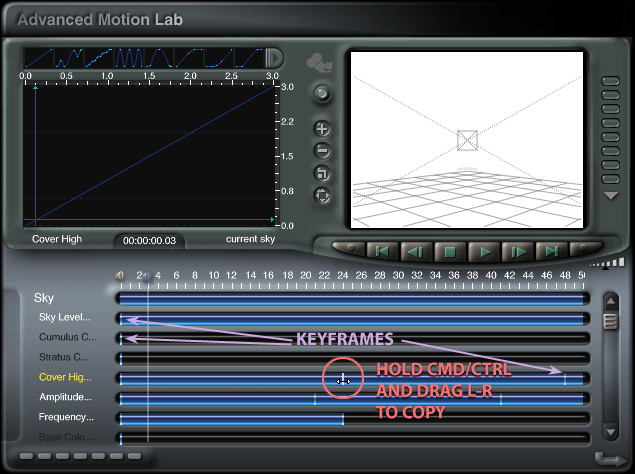Viewport: 635px width, 474px height.
Task: Jump to the last frame
Action: [552, 252]
